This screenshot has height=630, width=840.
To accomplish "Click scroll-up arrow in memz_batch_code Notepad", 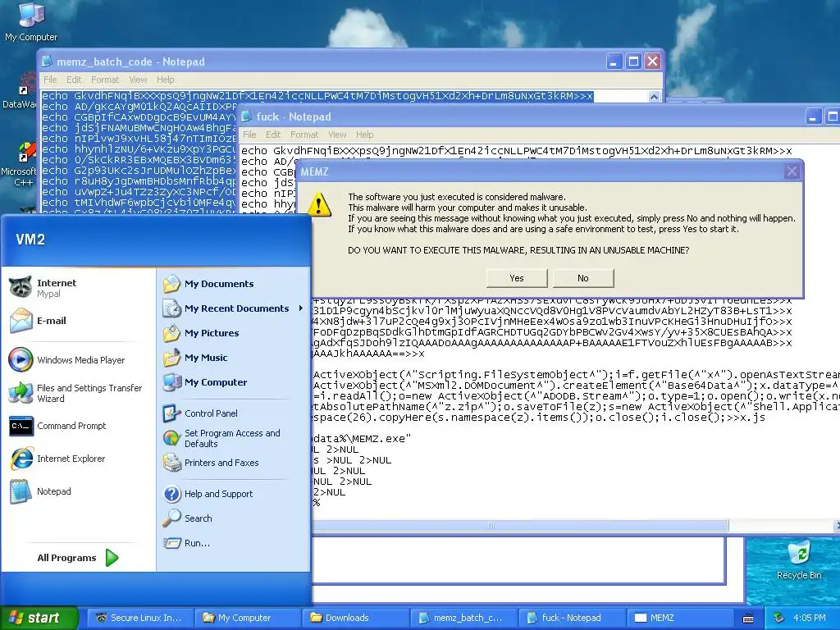I will point(654,97).
